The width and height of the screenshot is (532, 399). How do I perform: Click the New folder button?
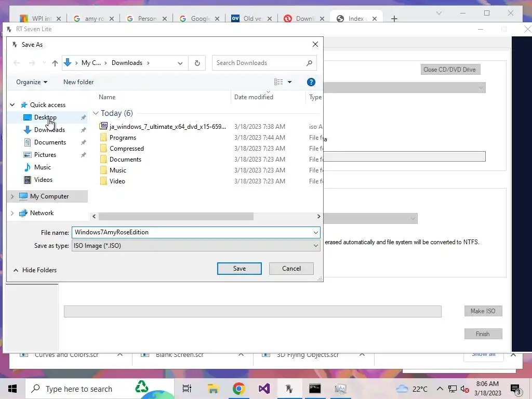(78, 82)
